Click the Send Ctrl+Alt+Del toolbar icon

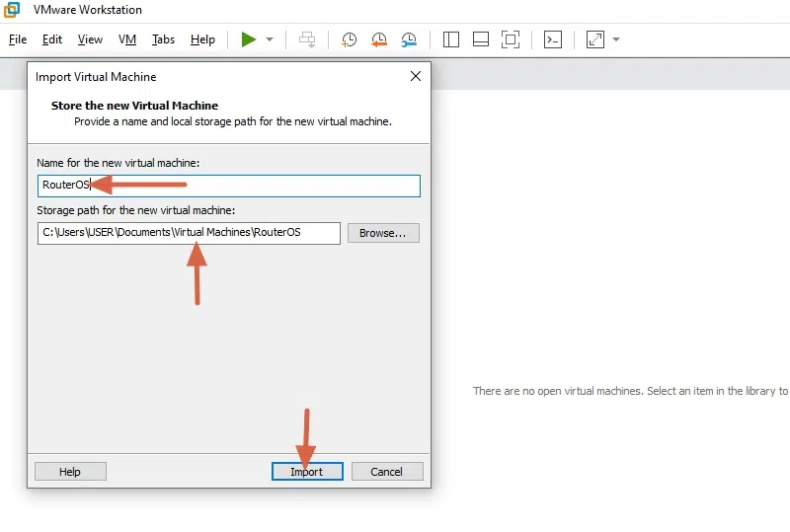click(307, 39)
